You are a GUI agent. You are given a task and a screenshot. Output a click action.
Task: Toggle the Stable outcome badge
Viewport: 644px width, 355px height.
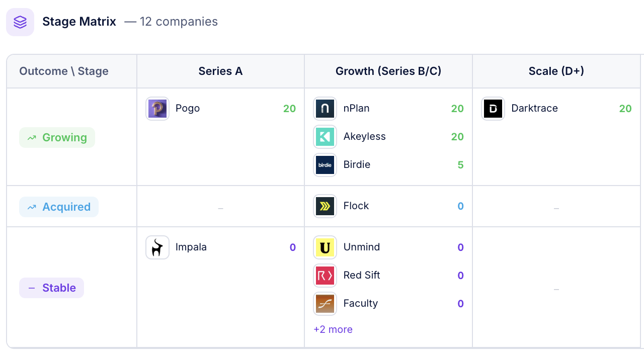click(51, 288)
